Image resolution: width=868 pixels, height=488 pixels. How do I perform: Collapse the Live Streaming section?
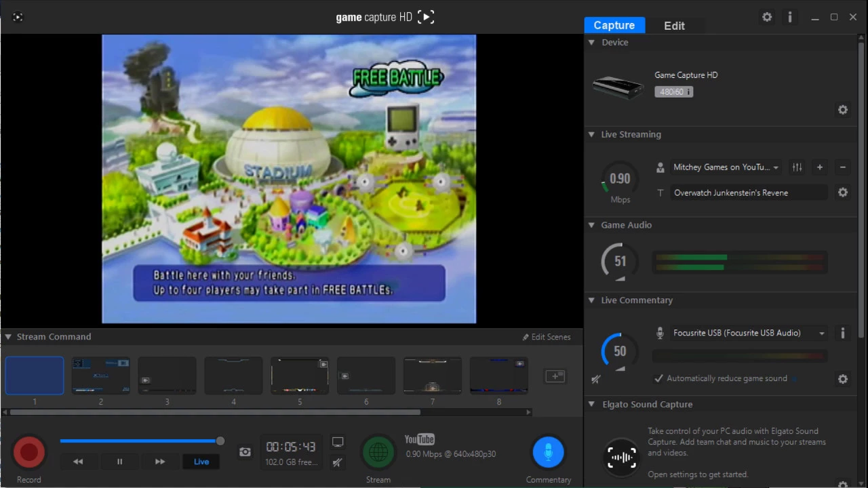click(591, 134)
